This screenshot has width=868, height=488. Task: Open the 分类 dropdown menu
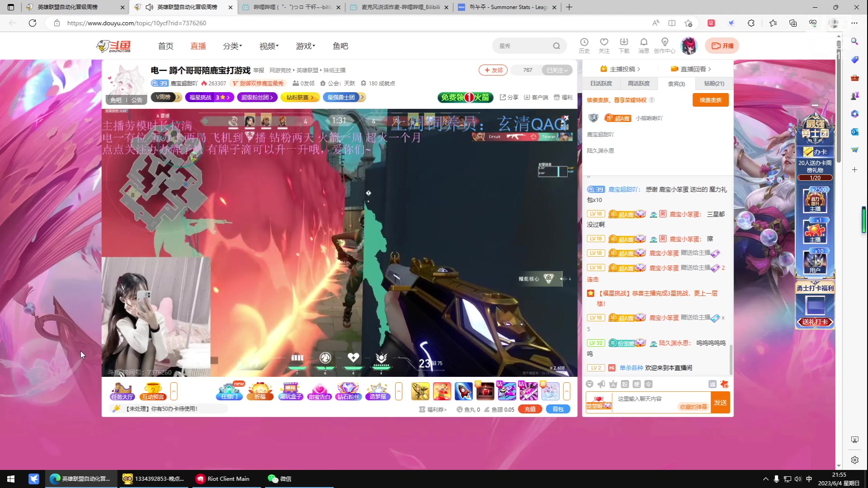click(232, 46)
